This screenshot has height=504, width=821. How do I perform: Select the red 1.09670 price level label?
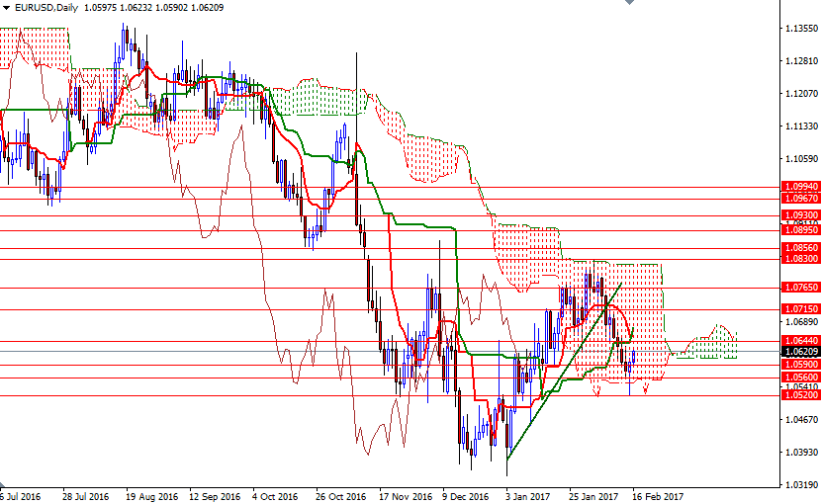tap(800, 199)
